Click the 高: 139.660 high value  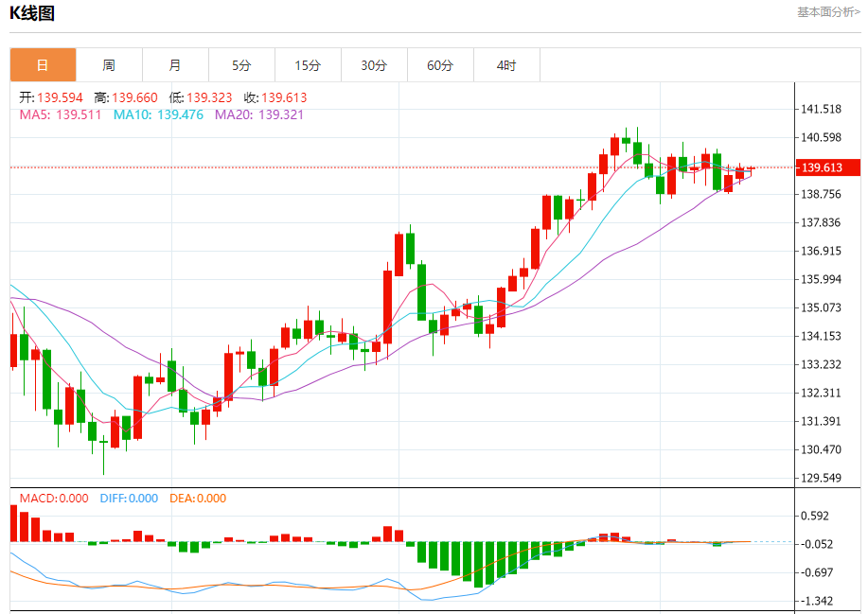click(126, 97)
